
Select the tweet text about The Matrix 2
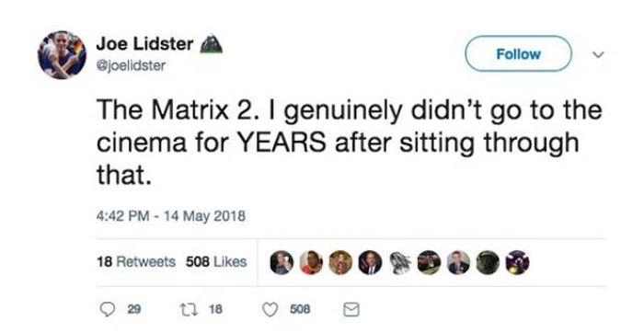pyautogui.click(x=349, y=143)
